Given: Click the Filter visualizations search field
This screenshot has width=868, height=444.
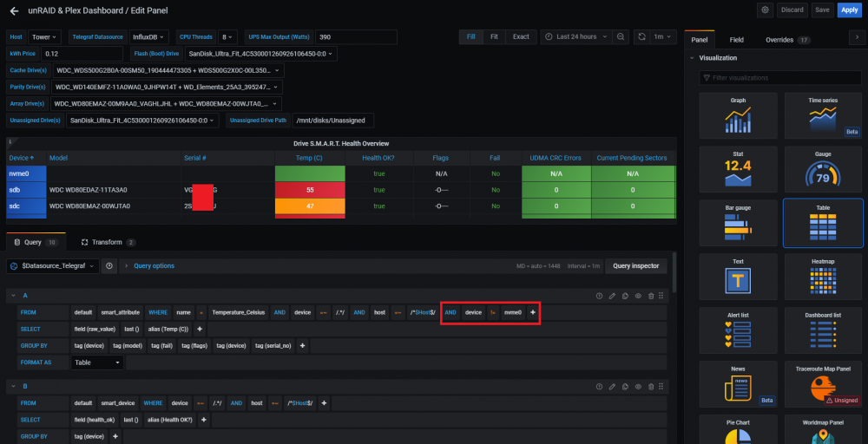Looking at the screenshot, I should point(780,78).
